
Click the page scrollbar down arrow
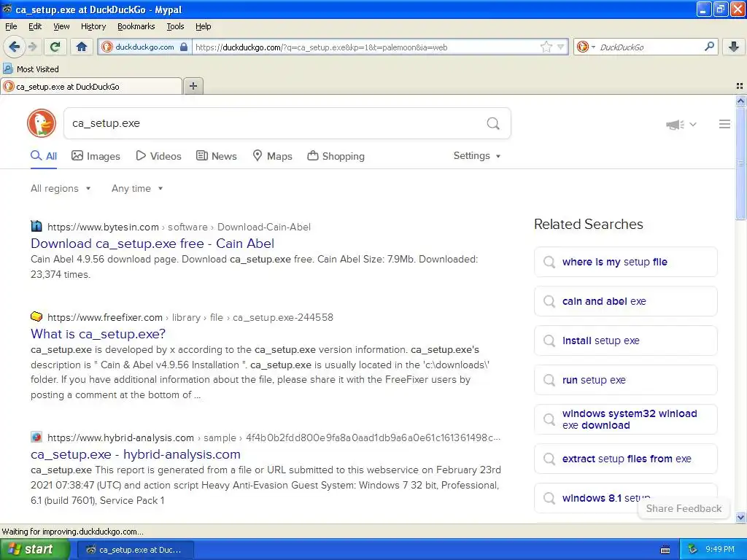pos(740,517)
